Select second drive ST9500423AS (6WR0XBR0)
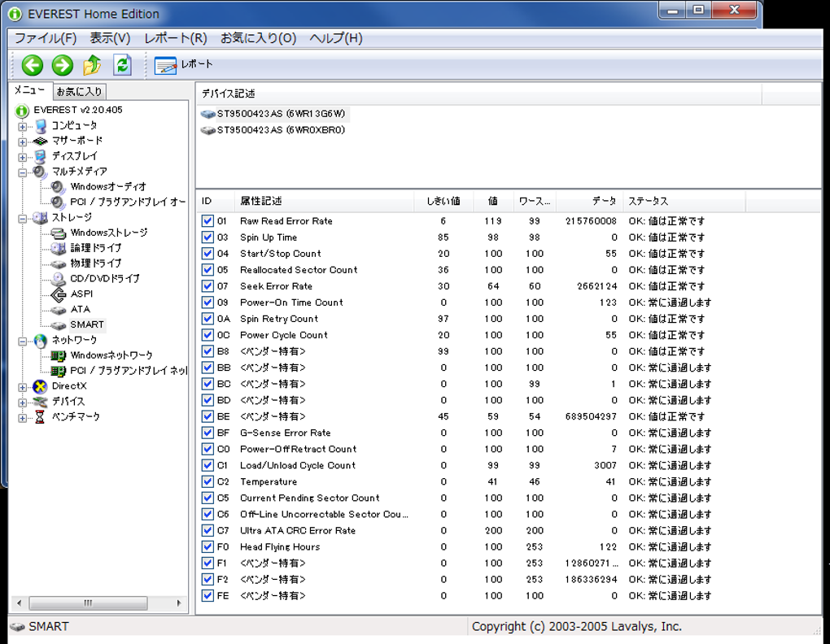 pyautogui.click(x=281, y=130)
